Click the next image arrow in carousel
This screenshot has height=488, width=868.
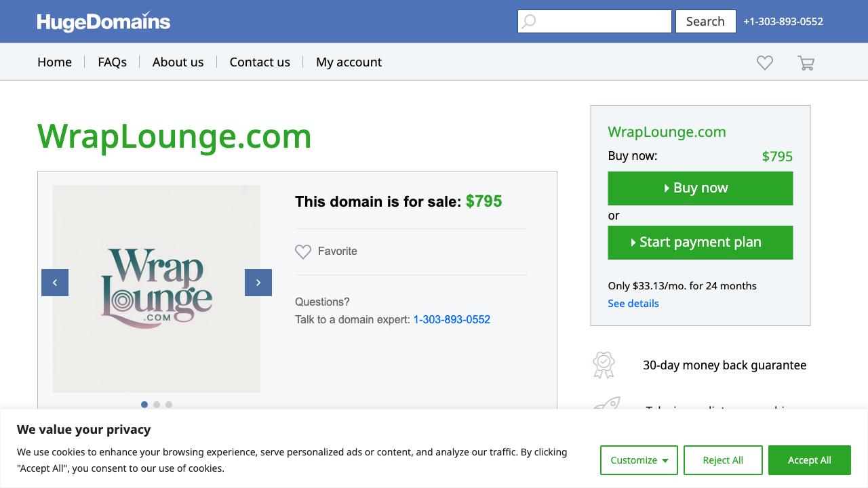point(258,283)
